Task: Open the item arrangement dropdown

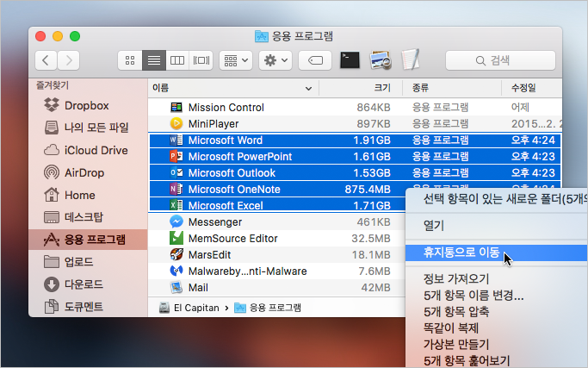Action: pos(236,60)
